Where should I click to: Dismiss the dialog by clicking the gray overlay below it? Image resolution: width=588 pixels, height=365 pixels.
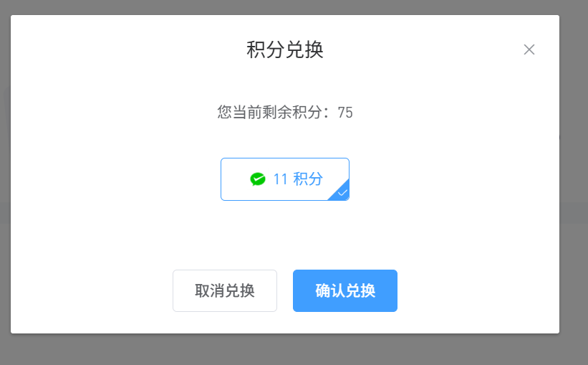[285, 350]
